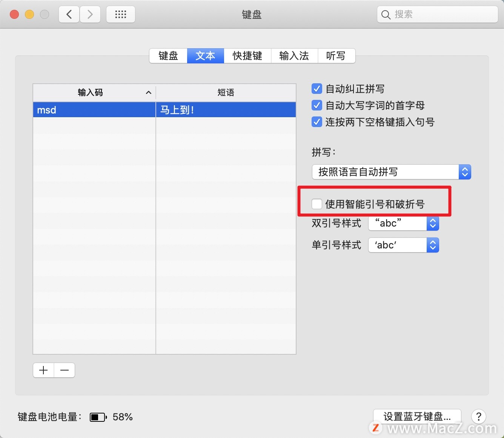
Task: Enable 使用智能引号和破折号 checkbox
Action: pyautogui.click(x=317, y=204)
